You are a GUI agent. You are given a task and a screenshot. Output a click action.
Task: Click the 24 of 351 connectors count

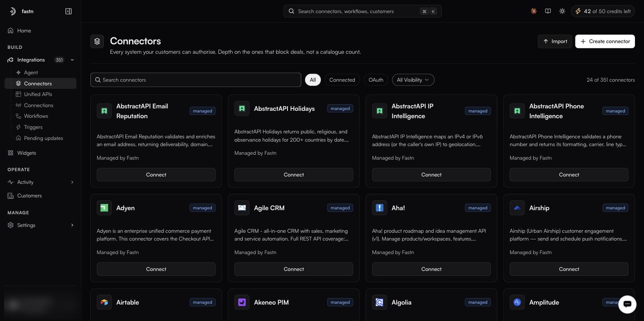611,80
